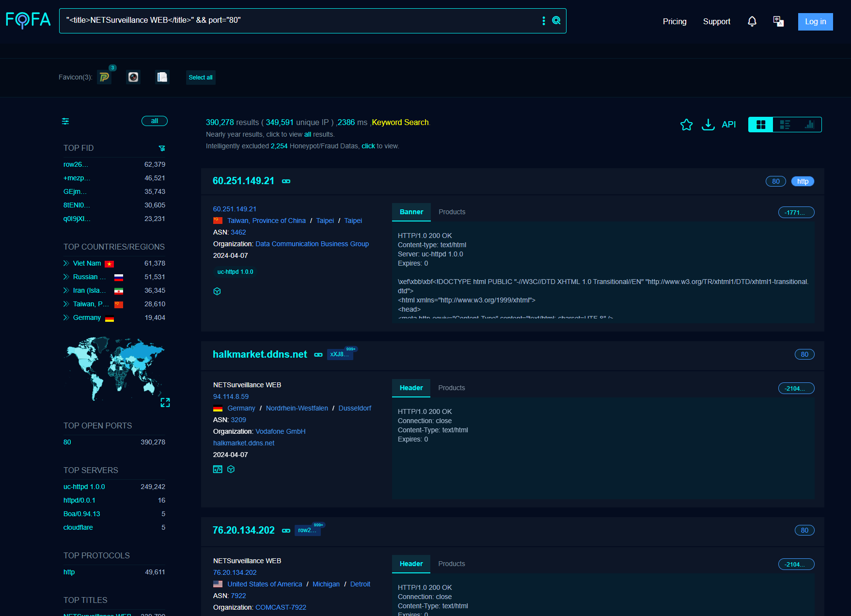The width and height of the screenshot is (851, 616).
Task: Click inside the search query field
Action: tap(300, 20)
